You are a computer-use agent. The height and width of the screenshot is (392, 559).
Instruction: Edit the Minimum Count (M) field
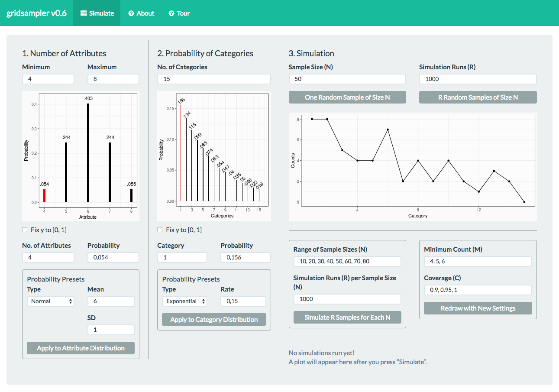478,261
